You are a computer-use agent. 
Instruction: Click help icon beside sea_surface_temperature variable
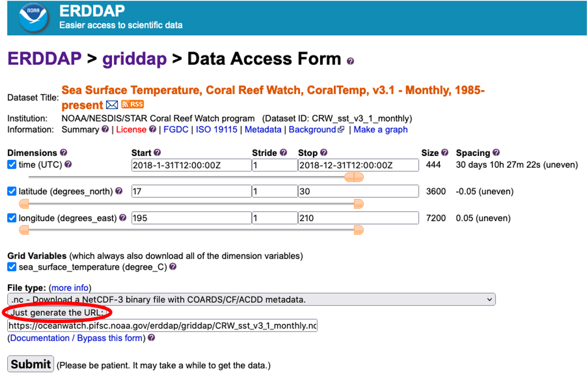click(173, 267)
